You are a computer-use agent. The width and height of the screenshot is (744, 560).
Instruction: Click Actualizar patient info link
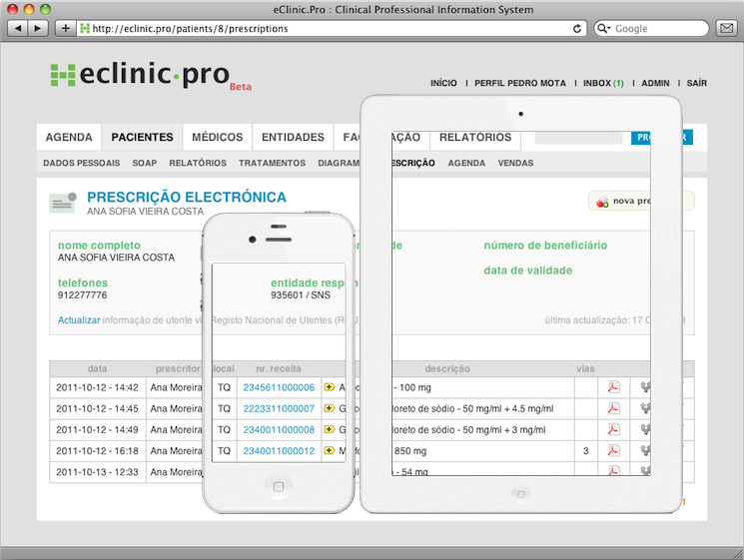point(79,320)
